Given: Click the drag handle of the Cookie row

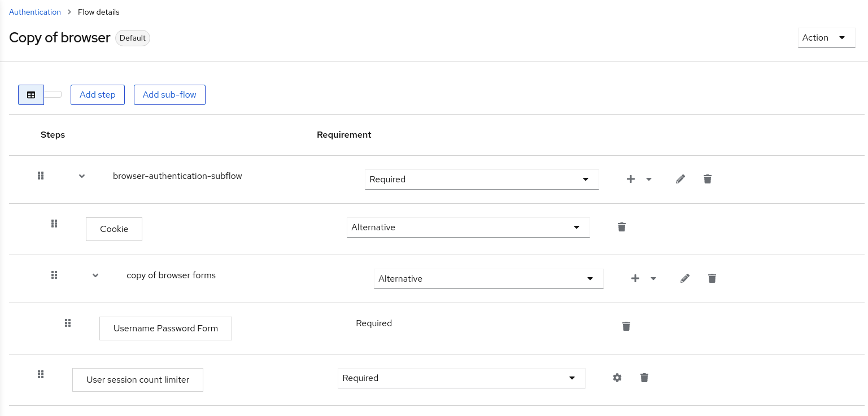Looking at the screenshot, I should 54,224.
